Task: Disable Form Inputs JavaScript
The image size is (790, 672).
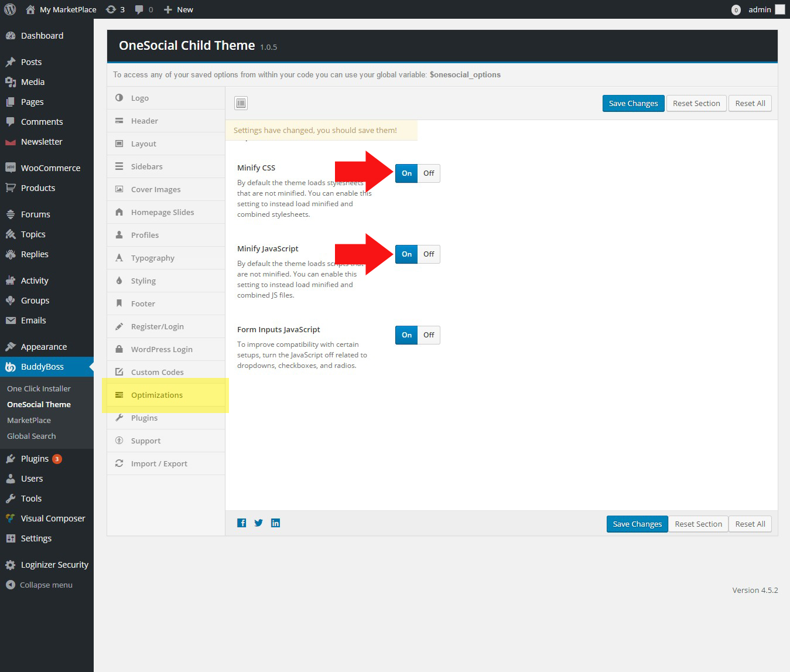Action: (429, 335)
